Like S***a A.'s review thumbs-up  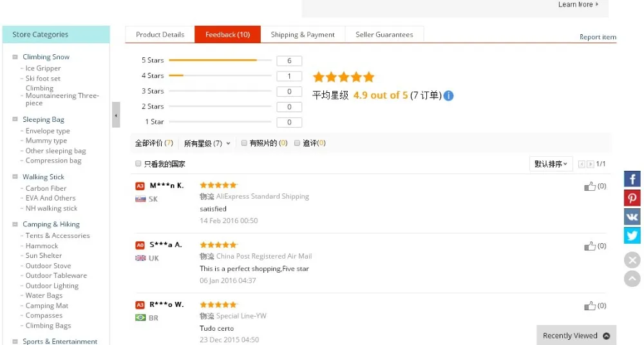coord(590,246)
